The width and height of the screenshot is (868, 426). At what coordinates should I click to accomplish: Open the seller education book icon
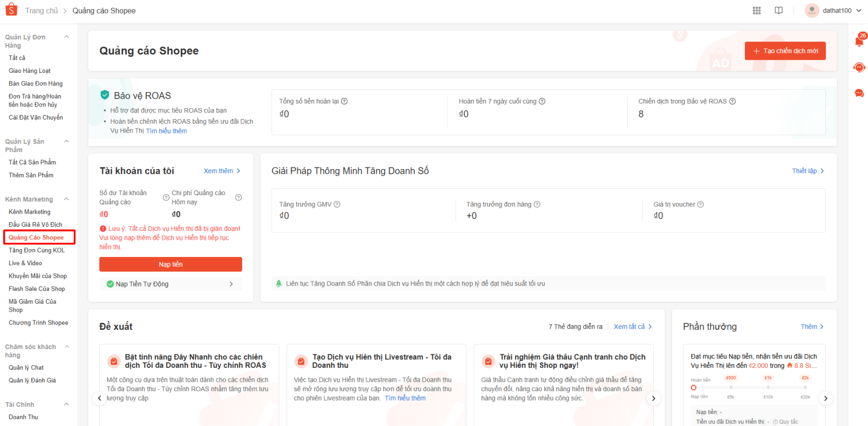click(779, 10)
